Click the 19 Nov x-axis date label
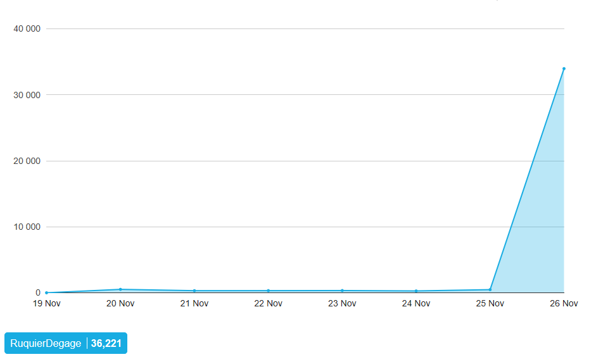The height and width of the screenshot is (364, 596). pyautogui.click(x=47, y=303)
